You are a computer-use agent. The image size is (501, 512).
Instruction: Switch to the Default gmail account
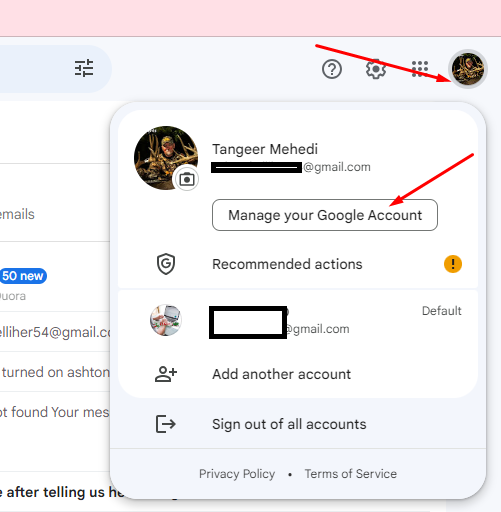click(298, 320)
